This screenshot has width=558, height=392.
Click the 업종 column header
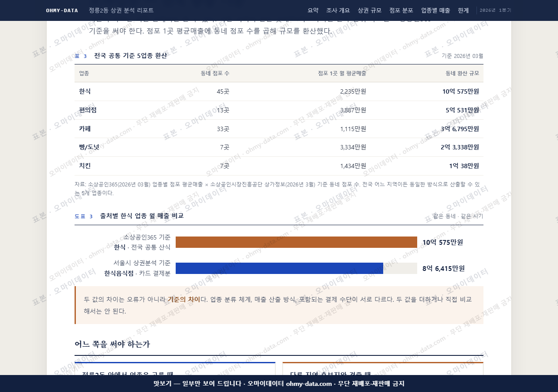[84, 73]
